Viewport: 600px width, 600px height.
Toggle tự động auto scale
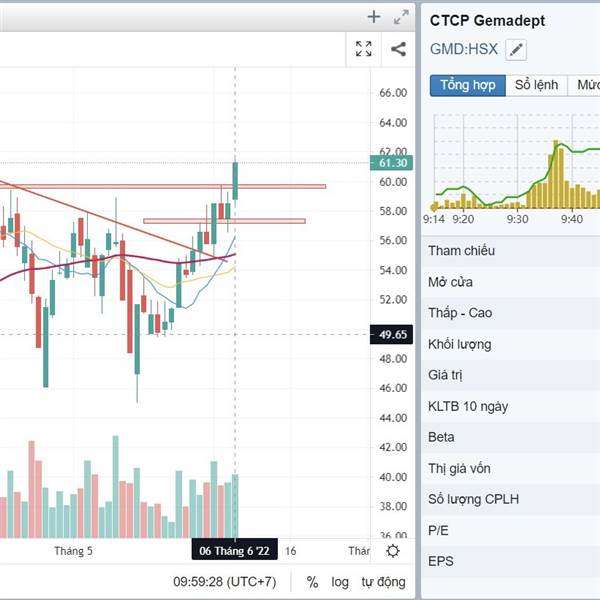point(384,582)
